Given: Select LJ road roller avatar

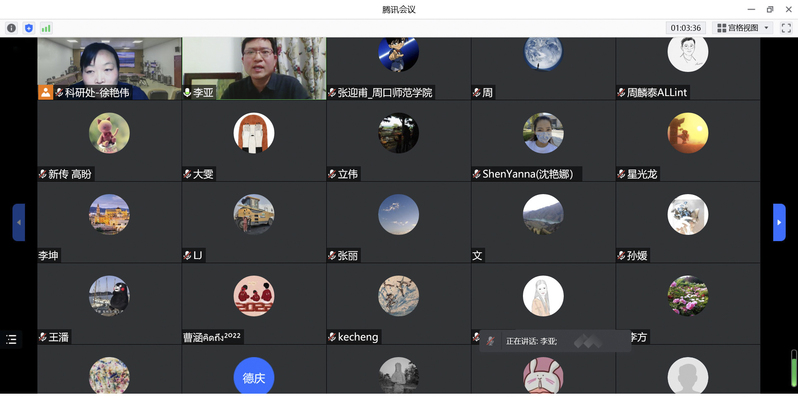Looking at the screenshot, I should pos(254,214).
